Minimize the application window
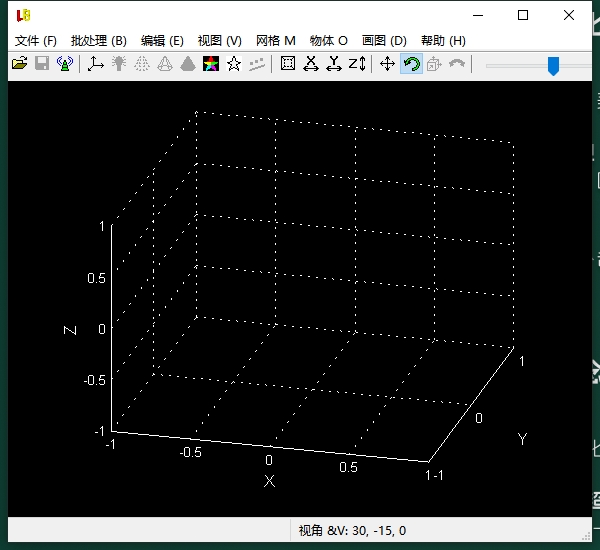 478,15
